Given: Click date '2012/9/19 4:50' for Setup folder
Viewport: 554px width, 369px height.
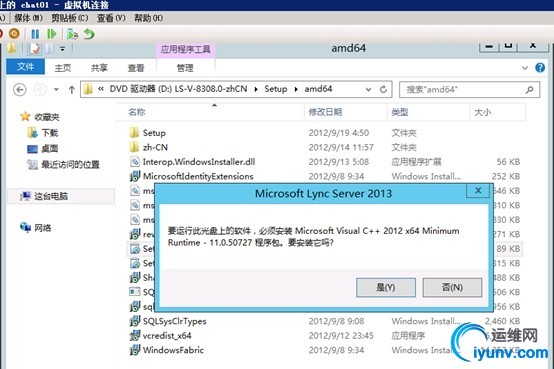Looking at the screenshot, I should (339, 133).
